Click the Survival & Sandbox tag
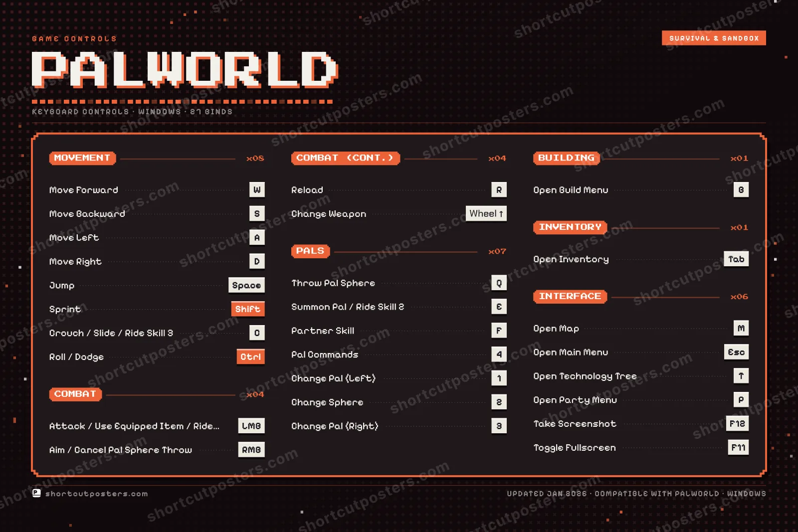 point(714,38)
